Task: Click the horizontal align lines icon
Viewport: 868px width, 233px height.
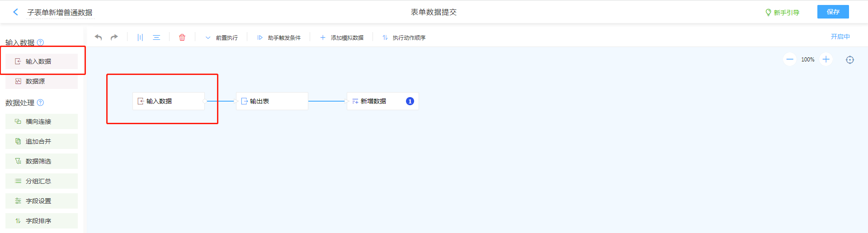Action: (156, 37)
